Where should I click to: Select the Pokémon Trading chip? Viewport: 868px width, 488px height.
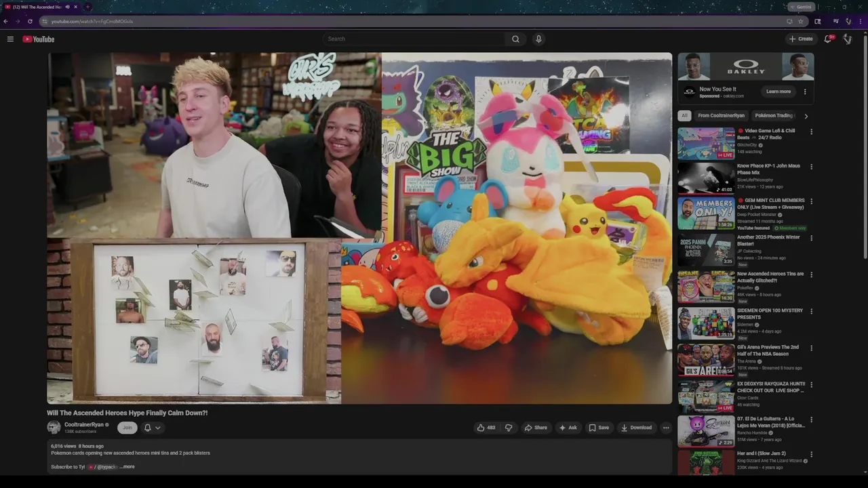774,116
